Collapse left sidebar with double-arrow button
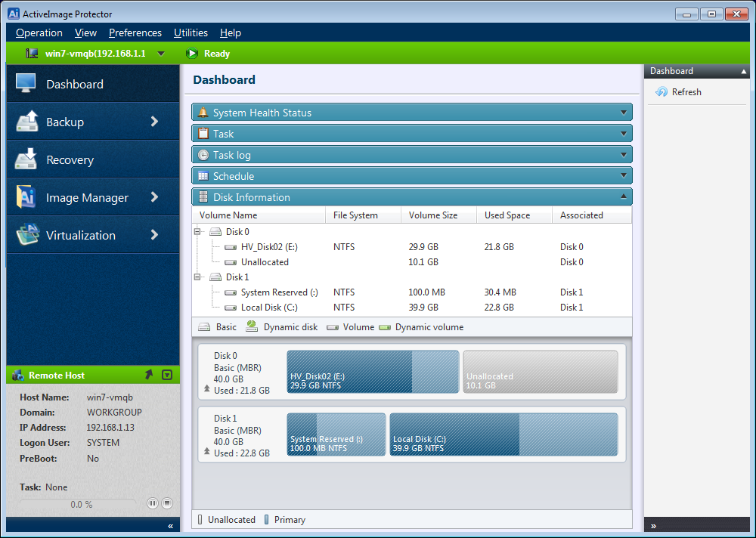 tap(170, 526)
